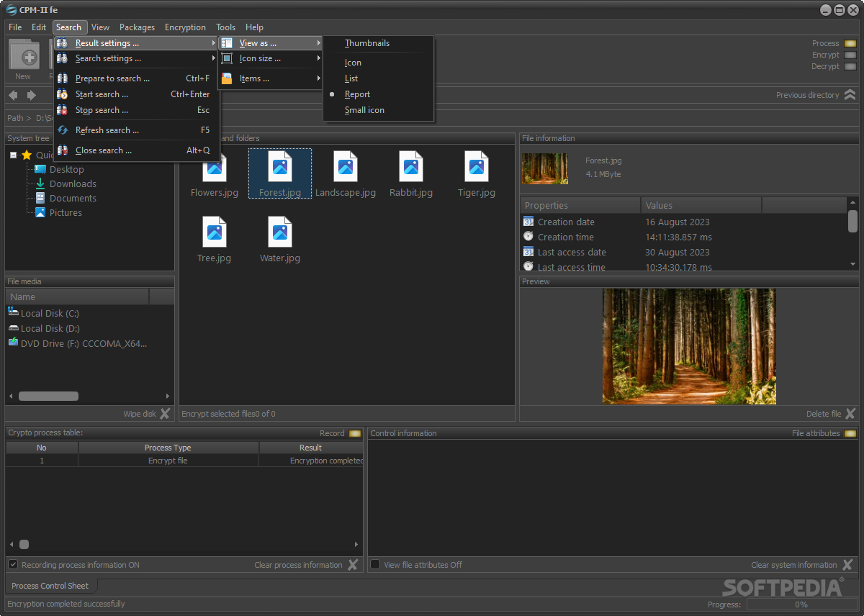
Task: Click the properties scroll-down arrow
Action: click(852, 264)
